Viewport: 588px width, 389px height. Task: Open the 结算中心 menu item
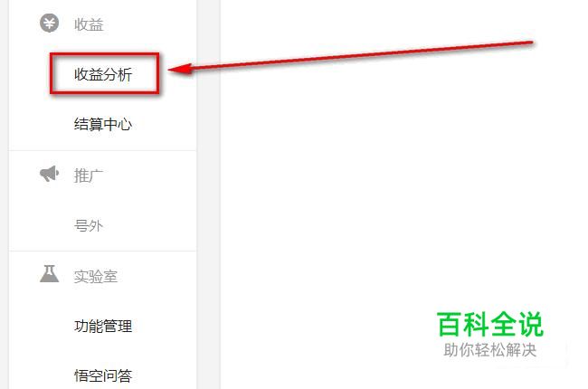[x=103, y=124]
